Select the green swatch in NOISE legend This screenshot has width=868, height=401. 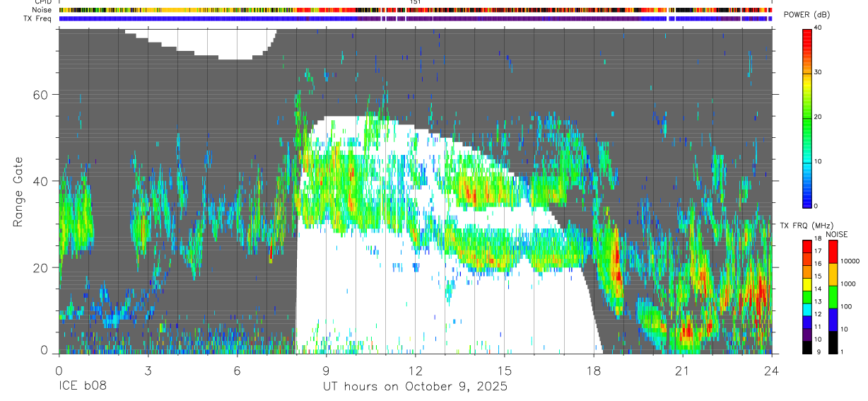[x=833, y=296]
